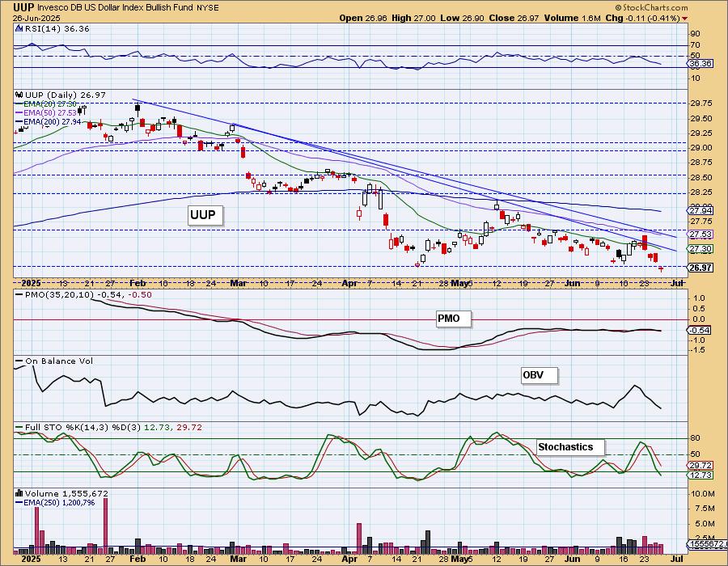
Task: Click the Jul label on bottom date axis
Action: click(677, 559)
